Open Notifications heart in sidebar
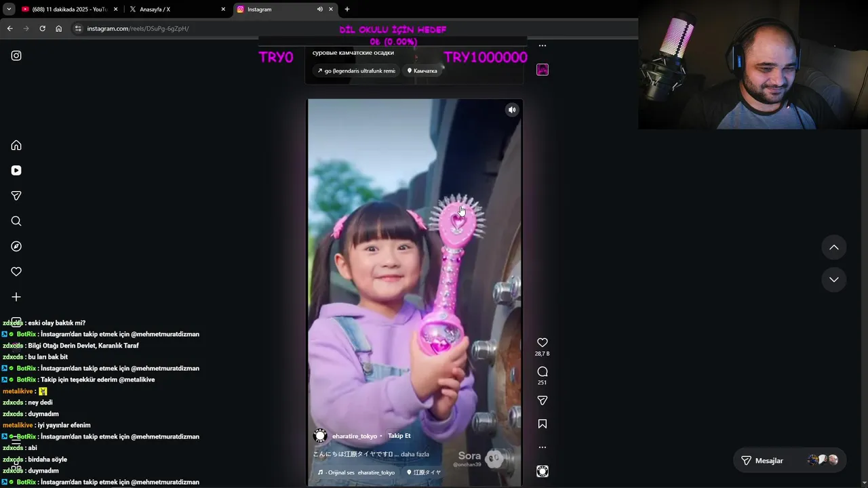This screenshot has width=868, height=488. (16, 271)
